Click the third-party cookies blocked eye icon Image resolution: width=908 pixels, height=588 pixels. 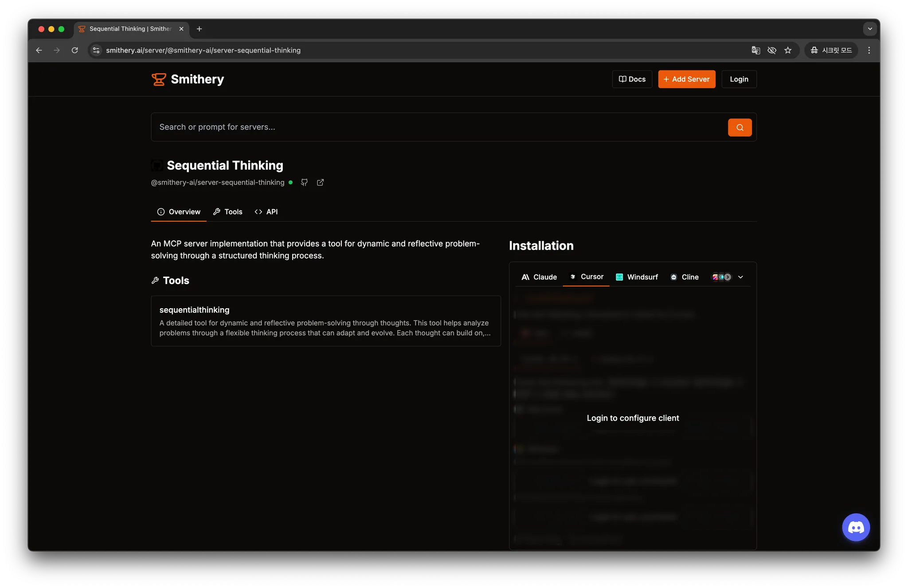[x=772, y=51]
